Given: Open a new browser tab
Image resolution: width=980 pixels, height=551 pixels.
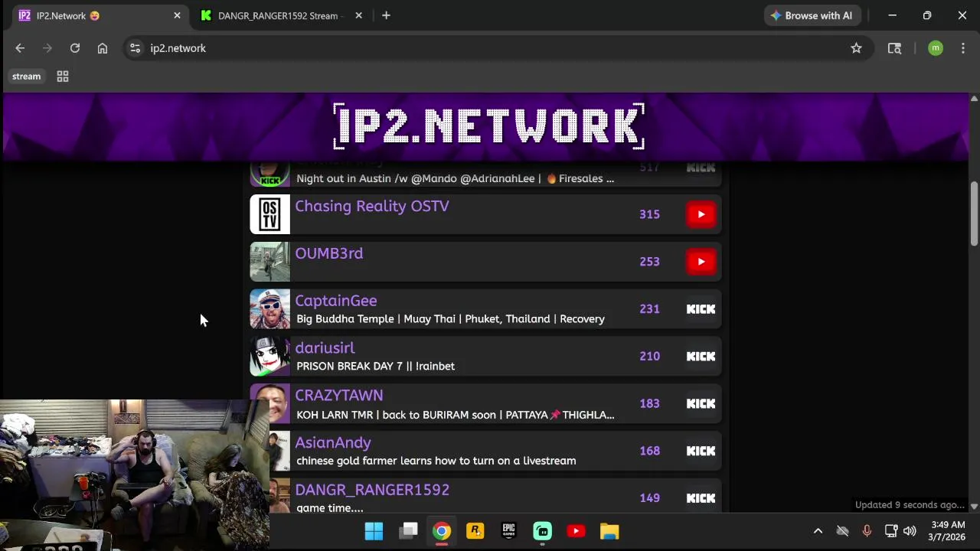Looking at the screenshot, I should (x=386, y=15).
